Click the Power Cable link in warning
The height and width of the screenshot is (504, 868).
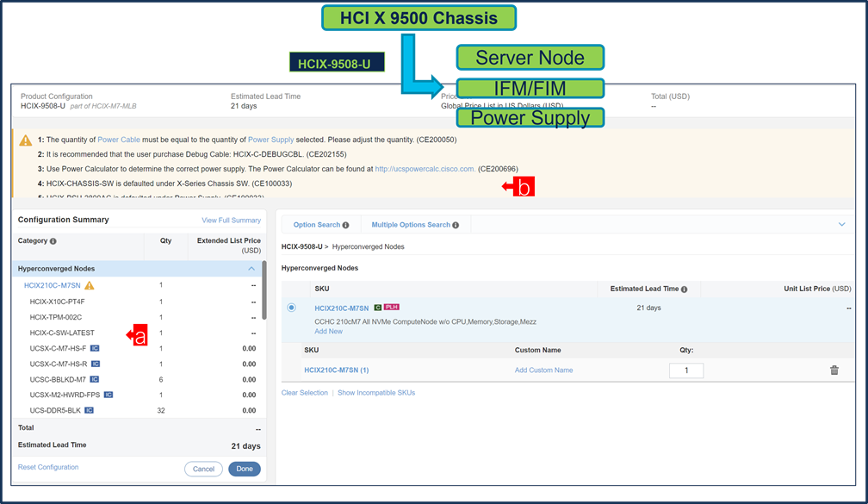119,140
